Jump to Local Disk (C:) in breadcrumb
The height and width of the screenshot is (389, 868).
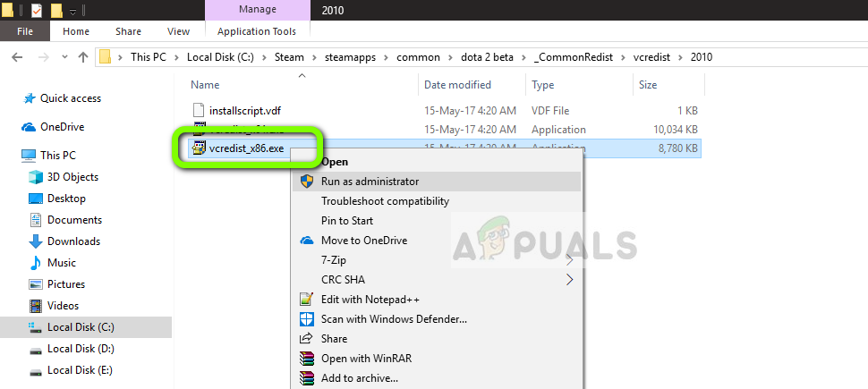(x=220, y=57)
